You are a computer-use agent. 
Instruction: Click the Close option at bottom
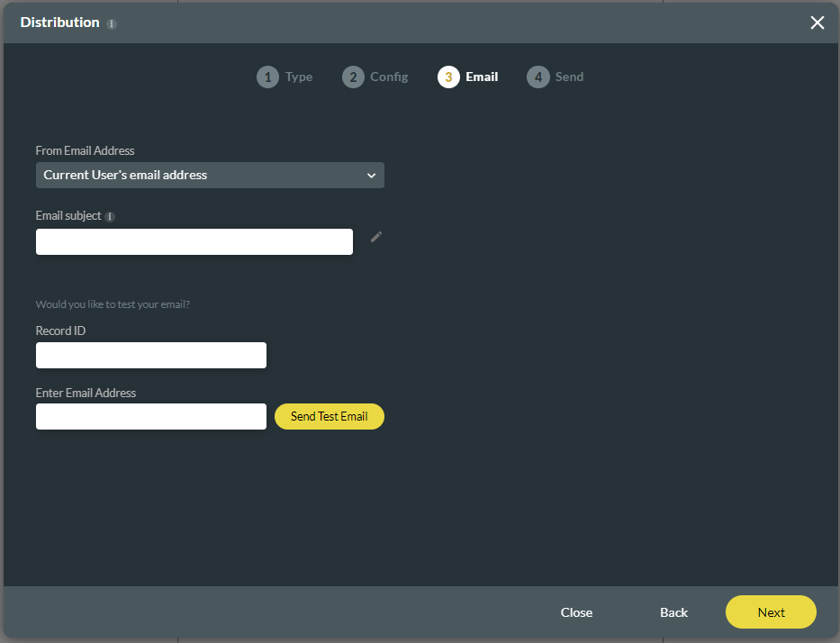tap(576, 611)
